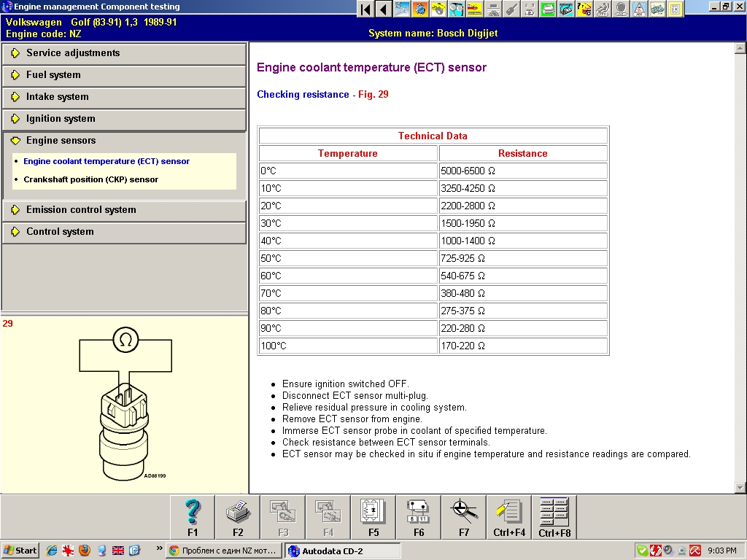Click the F2 printer icon

point(238,517)
